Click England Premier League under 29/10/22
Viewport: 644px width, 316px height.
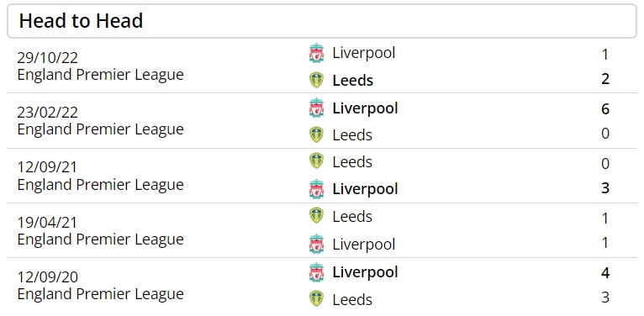point(100,75)
